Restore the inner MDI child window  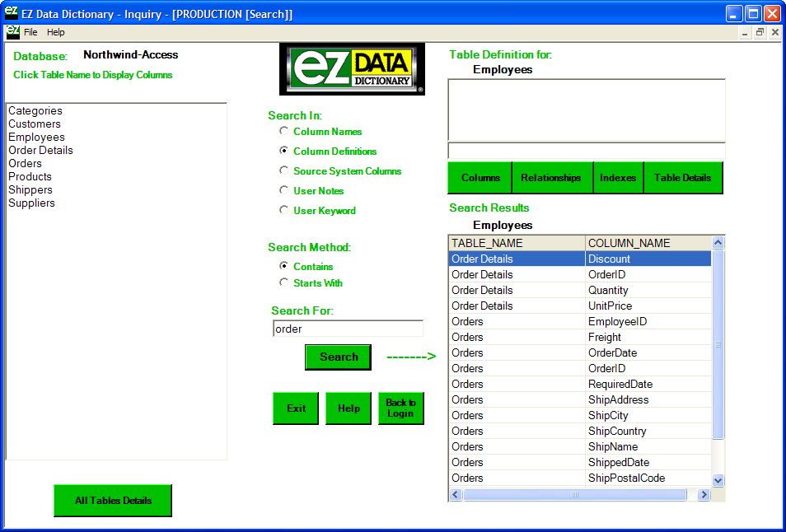pyautogui.click(x=760, y=32)
